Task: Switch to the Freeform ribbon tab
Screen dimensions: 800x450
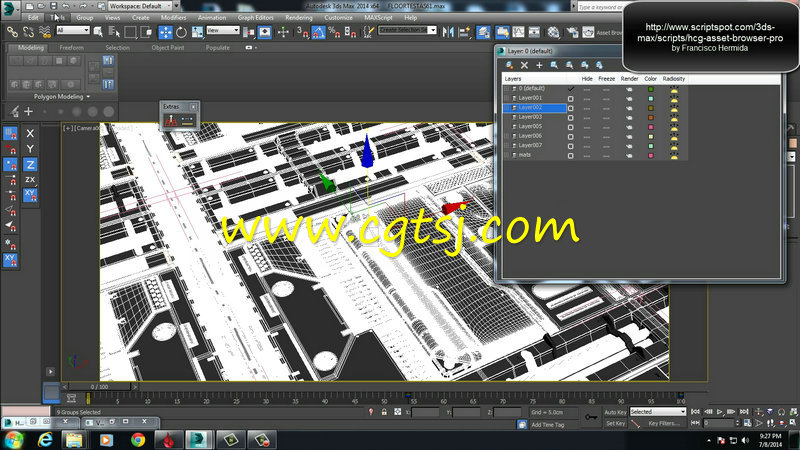Action: pos(71,47)
